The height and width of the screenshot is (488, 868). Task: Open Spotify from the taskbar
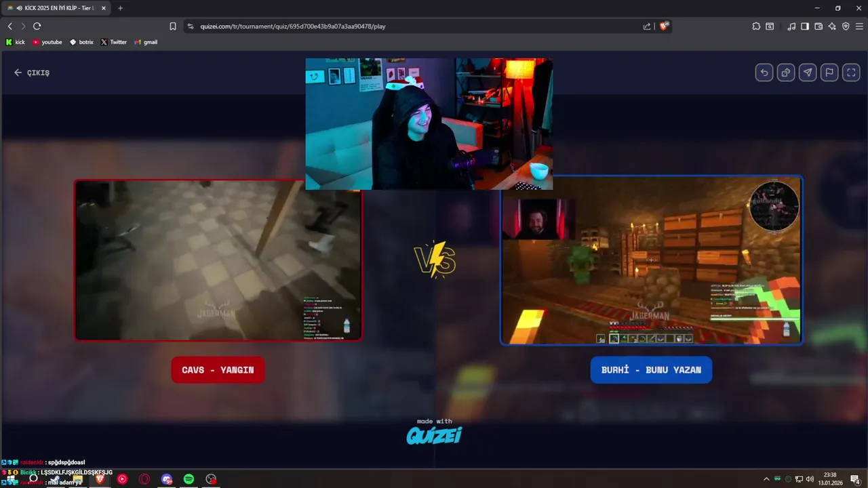(x=189, y=479)
